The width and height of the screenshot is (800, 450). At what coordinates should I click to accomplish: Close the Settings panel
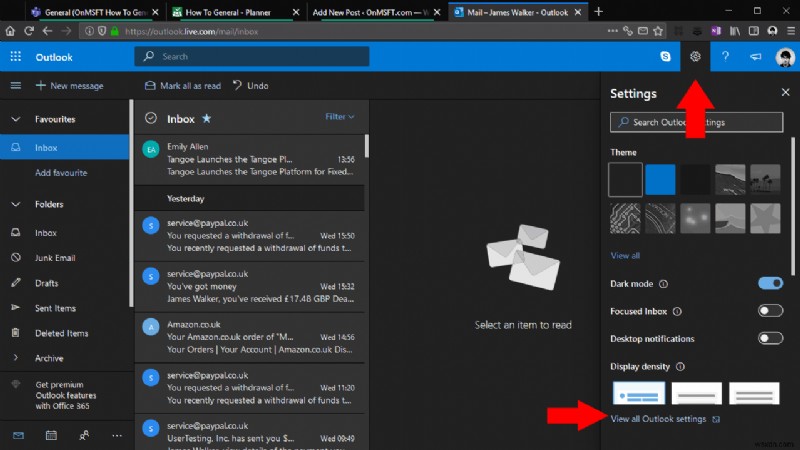coord(785,92)
